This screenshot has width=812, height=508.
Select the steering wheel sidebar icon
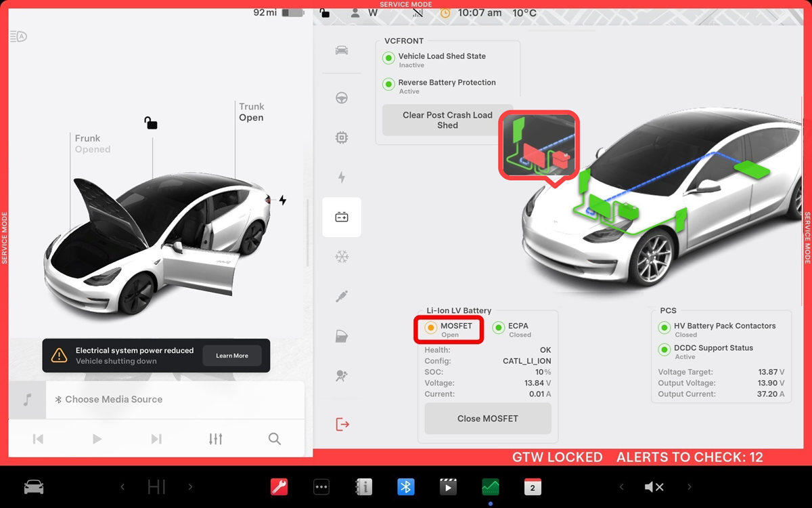tap(342, 98)
